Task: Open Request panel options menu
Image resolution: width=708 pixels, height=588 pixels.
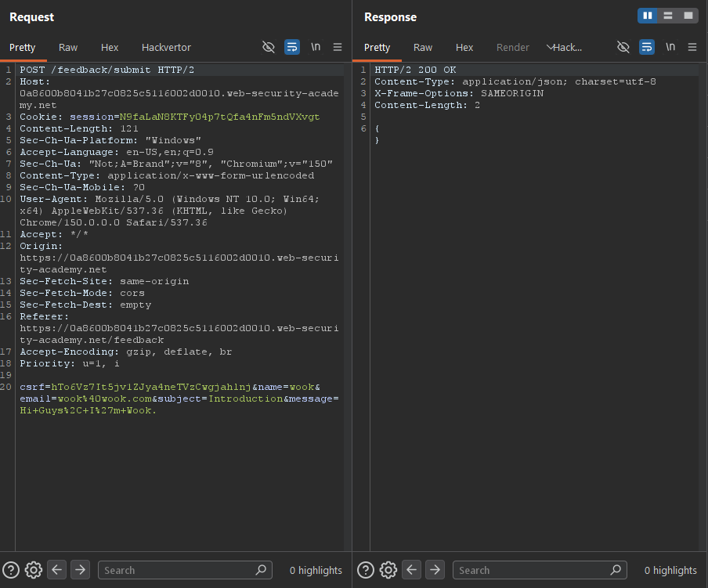Action: click(338, 47)
